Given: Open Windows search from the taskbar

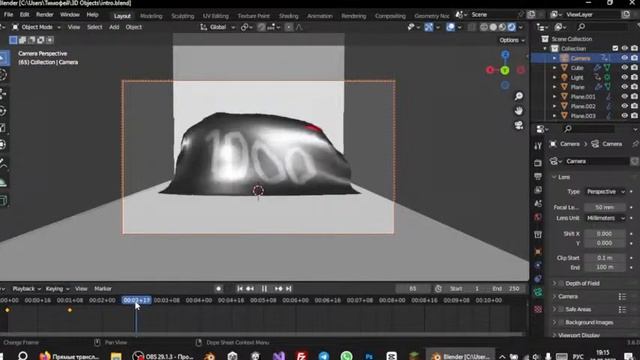Looking at the screenshot, I should click(x=23, y=356).
